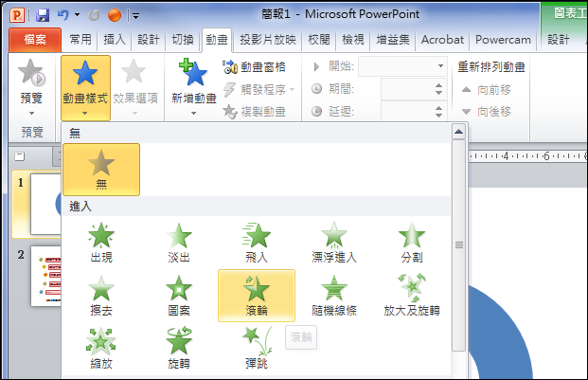Choose the 漂浮進入 float-in animation
The width and height of the screenshot is (588, 380).
click(x=334, y=243)
